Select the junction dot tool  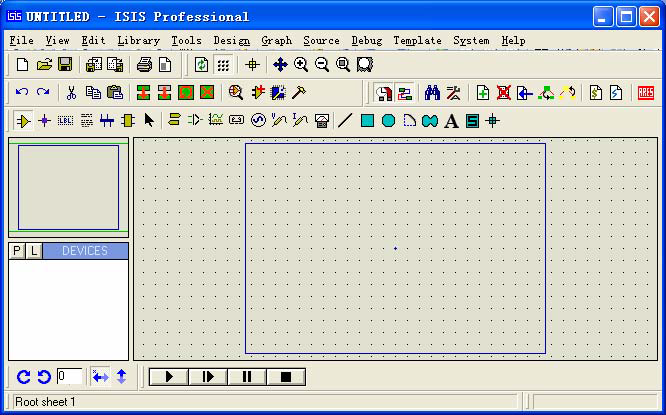[44, 121]
